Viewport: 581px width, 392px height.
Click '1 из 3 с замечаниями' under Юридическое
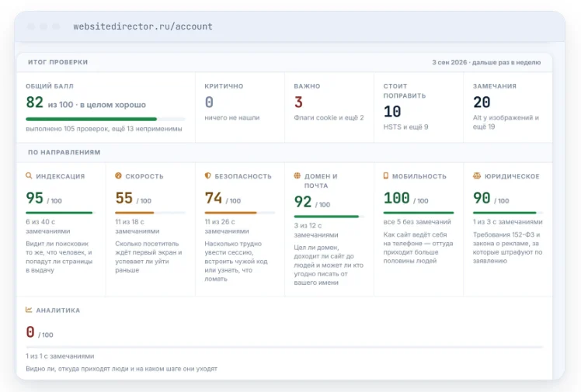pos(508,222)
